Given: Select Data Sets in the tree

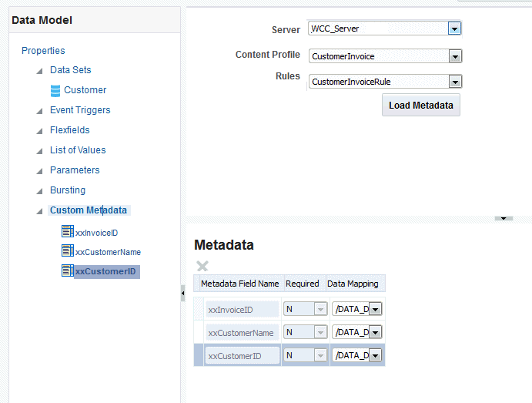Looking at the screenshot, I should [x=71, y=70].
